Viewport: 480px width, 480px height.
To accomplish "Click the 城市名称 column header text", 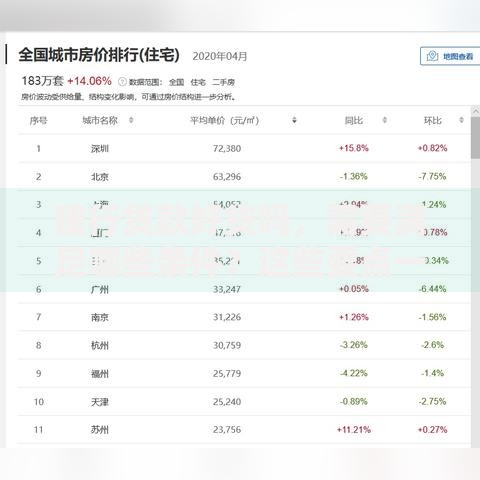I will 100,120.
